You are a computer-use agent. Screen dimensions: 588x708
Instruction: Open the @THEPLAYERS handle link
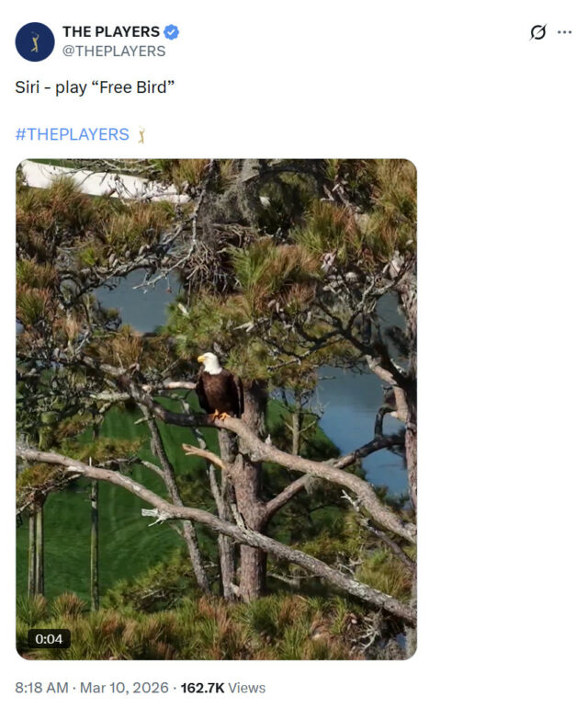click(114, 51)
